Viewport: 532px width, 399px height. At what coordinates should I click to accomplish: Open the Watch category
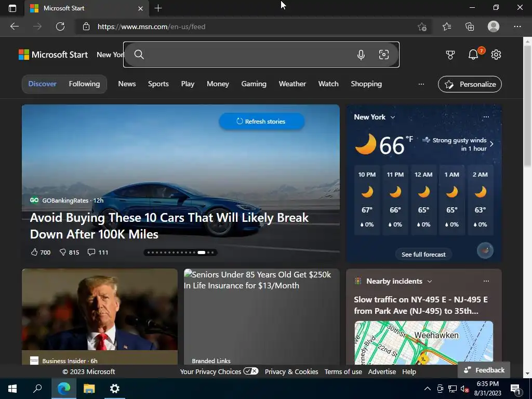[x=328, y=84]
